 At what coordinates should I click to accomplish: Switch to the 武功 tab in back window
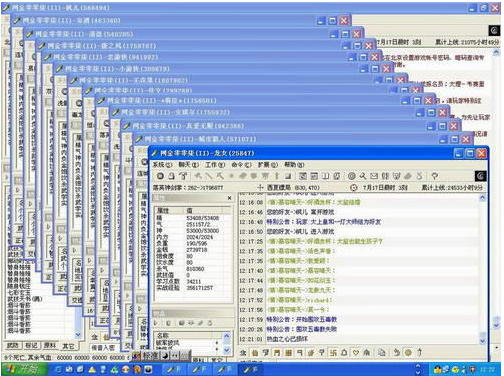click(13, 346)
